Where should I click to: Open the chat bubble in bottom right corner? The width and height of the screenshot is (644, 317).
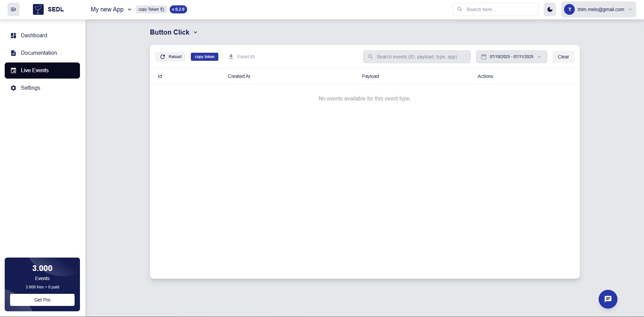608,299
